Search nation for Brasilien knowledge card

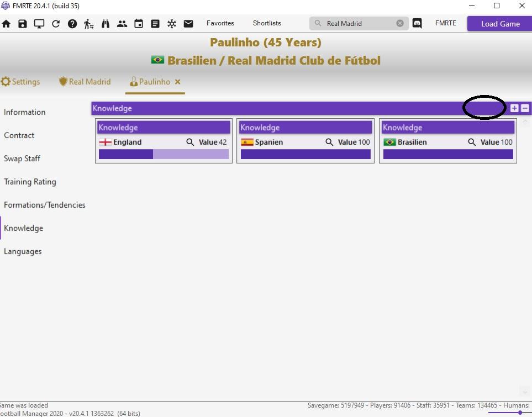click(x=472, y=142)
